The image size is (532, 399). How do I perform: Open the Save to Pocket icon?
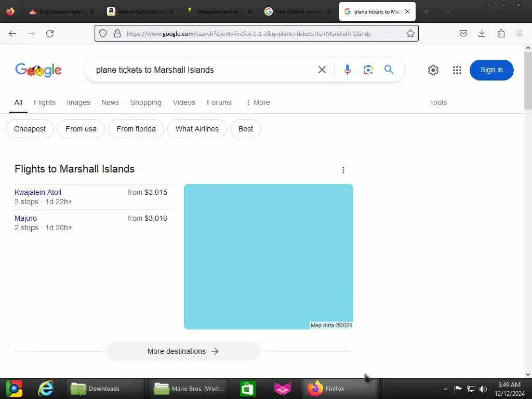463,33
